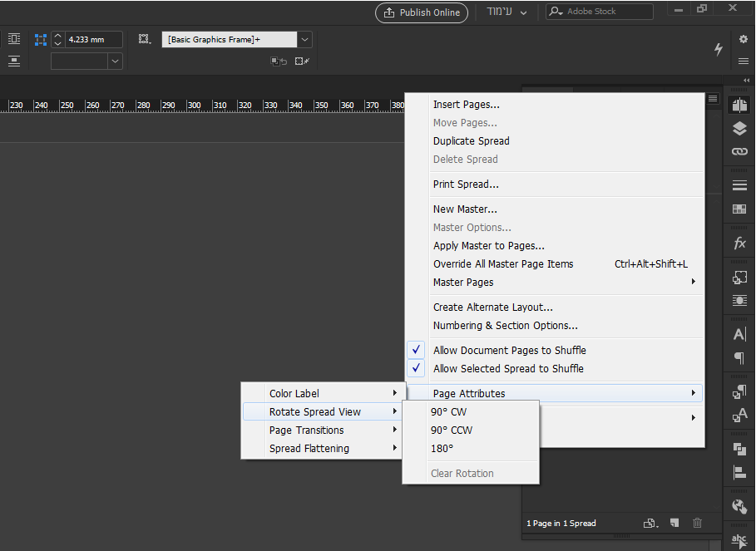Choose Numbering & Section Options
The width and height of the screenshot is (756, 551).
tap(555, 326)
